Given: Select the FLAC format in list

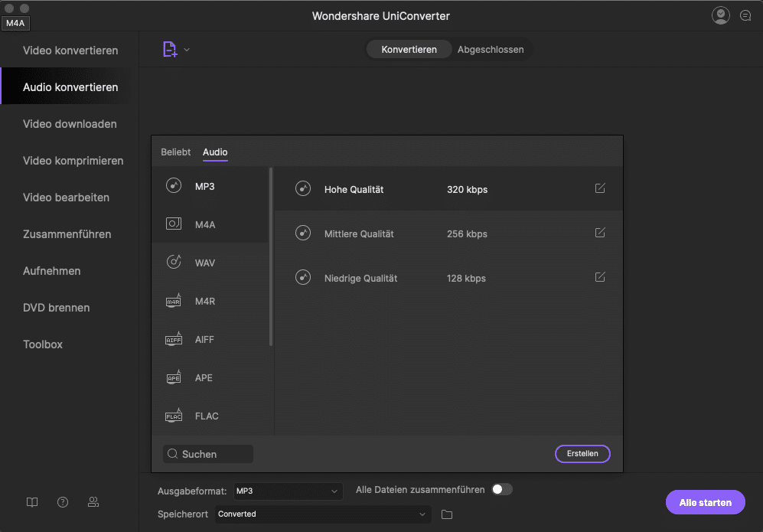Looking at the screenshot, I should click(207, 416).
